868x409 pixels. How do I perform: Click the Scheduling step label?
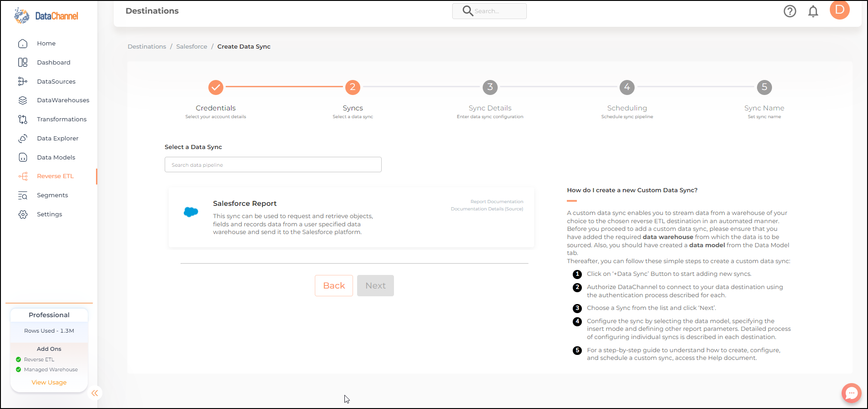[x=627, y=108]
